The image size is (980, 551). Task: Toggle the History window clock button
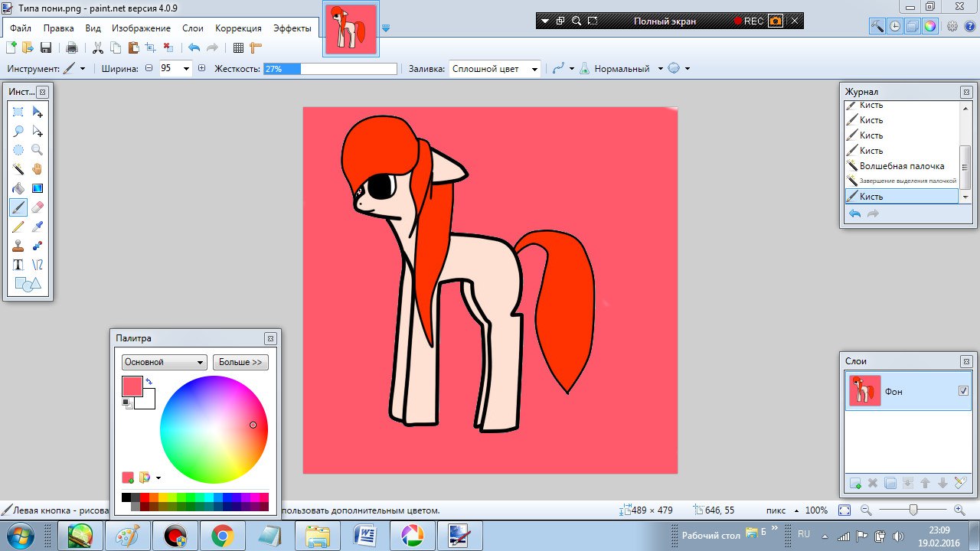click(x=895, y=26)
